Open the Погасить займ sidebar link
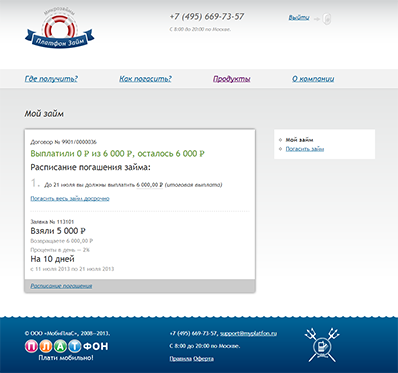 click(305, 149)
